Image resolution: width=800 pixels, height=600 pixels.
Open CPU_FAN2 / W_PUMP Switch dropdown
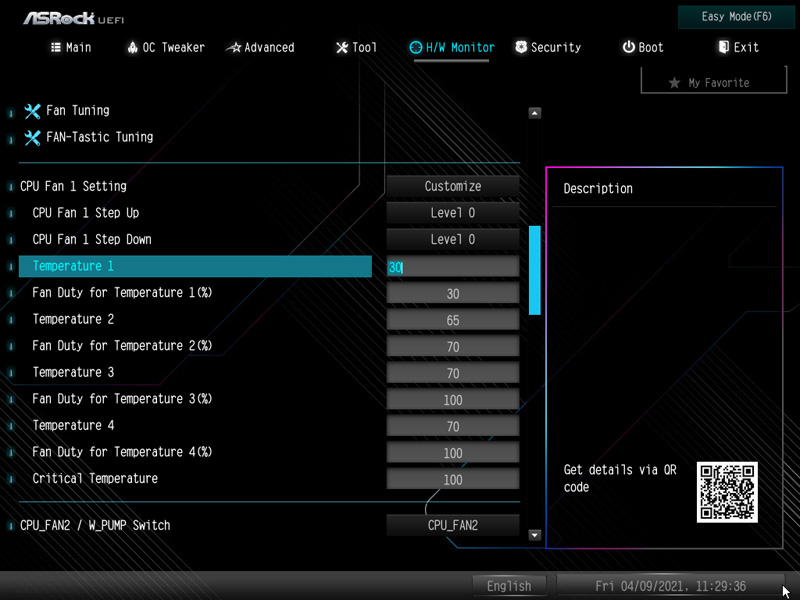point(453,525)
